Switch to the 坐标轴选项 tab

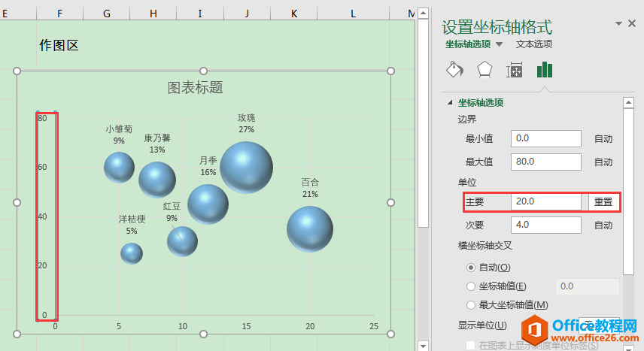[x=468, y=44]
